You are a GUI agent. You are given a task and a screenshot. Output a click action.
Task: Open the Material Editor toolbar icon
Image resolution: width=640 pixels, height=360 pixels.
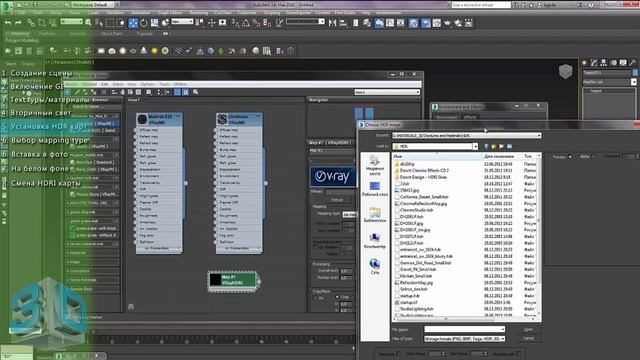coord(413,23)
